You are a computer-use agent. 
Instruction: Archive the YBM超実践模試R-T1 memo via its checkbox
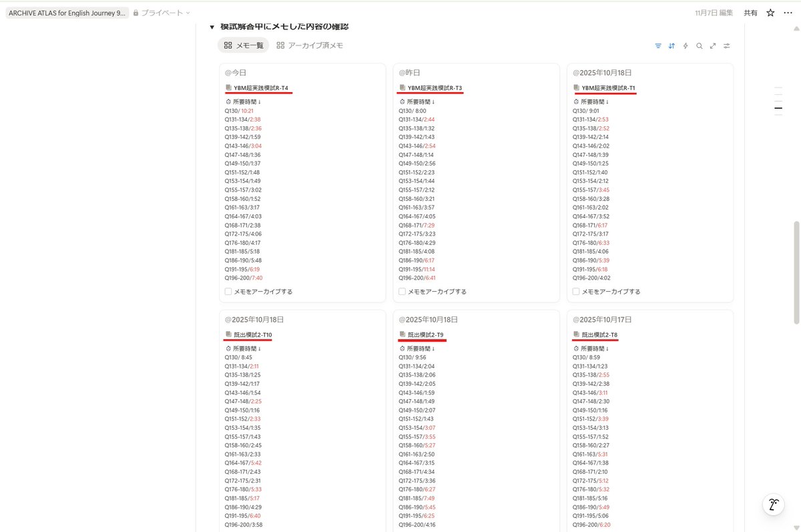[x=575, y=291]
